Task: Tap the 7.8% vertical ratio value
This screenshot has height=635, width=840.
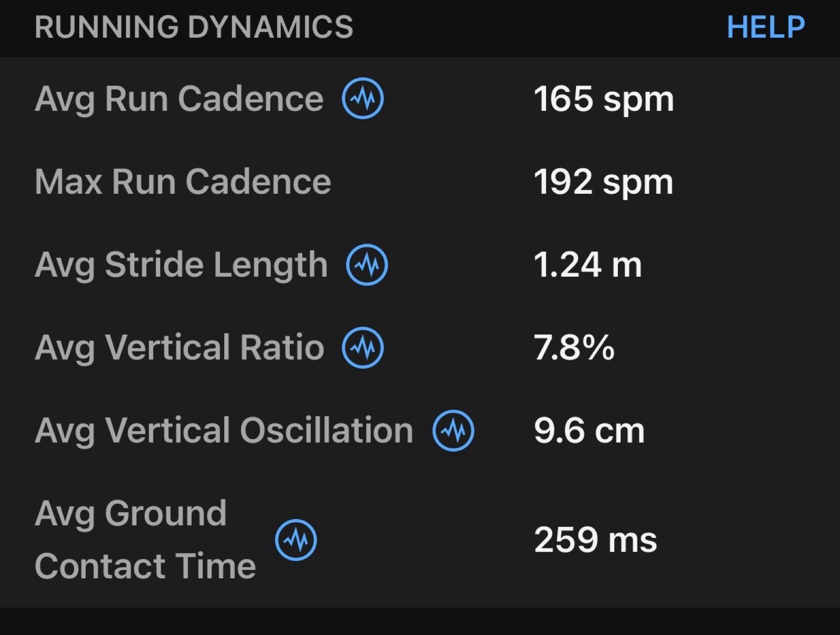Action: point(574,348)
